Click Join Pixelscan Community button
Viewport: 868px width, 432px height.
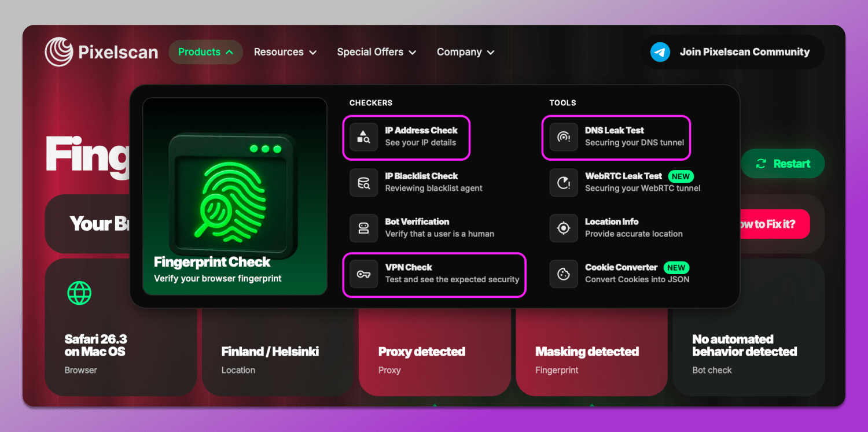coord(744,52)
